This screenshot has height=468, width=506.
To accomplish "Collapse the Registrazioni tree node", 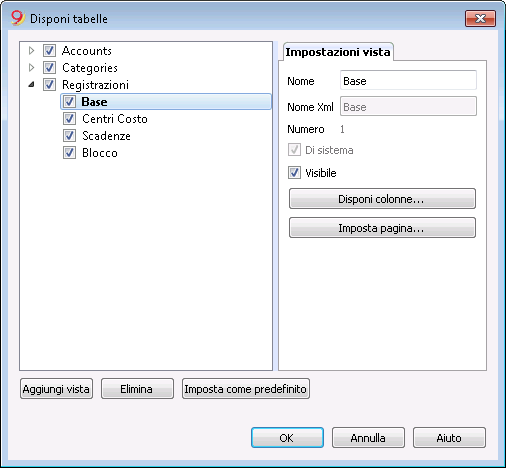I will click(31, 85).
